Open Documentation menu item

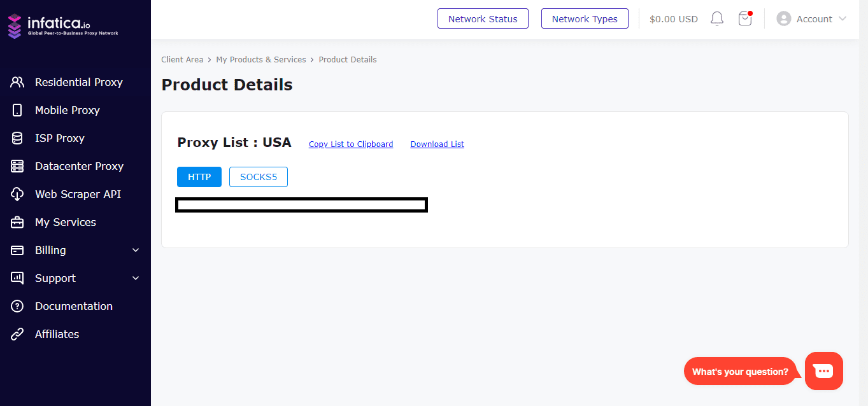point(75,306)
